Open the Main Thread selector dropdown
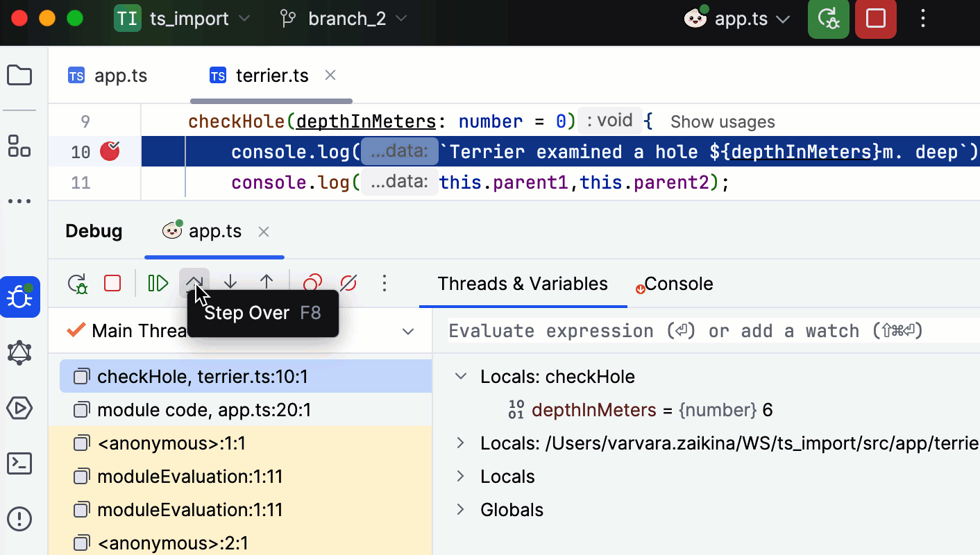This screenshot has width=980, height=555. tap(408, 332)
